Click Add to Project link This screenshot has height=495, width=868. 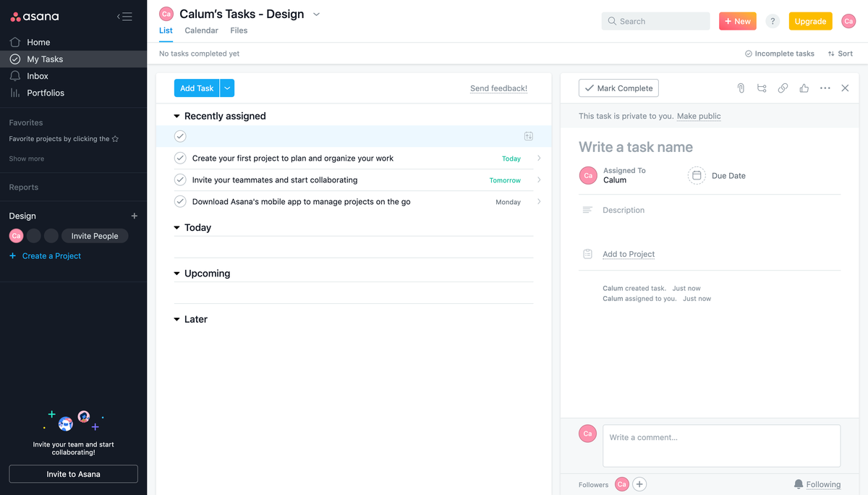[x=629, y=254]
